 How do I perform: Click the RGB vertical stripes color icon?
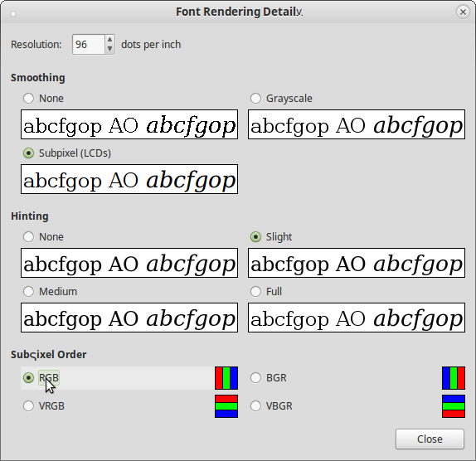click(226, 378)
